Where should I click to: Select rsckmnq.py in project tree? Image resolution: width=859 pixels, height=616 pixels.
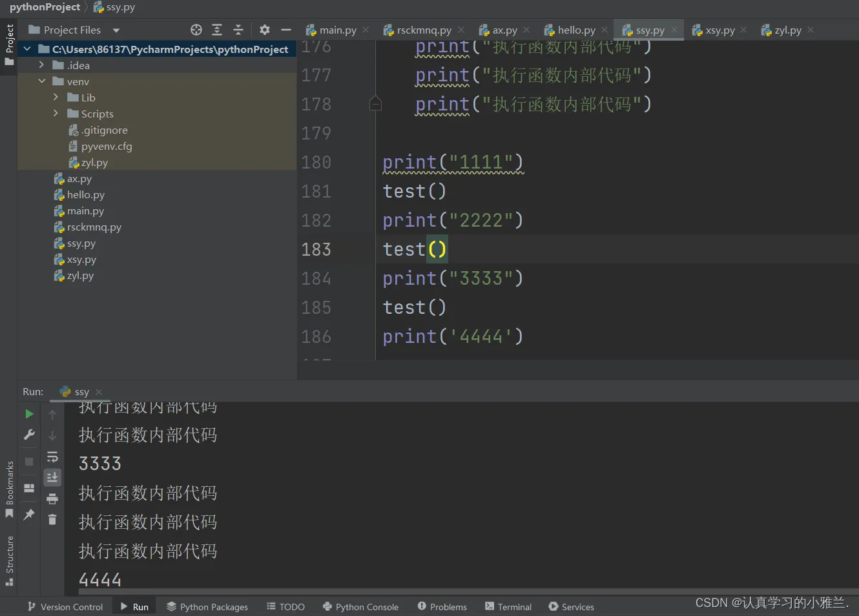click(88, 227)
